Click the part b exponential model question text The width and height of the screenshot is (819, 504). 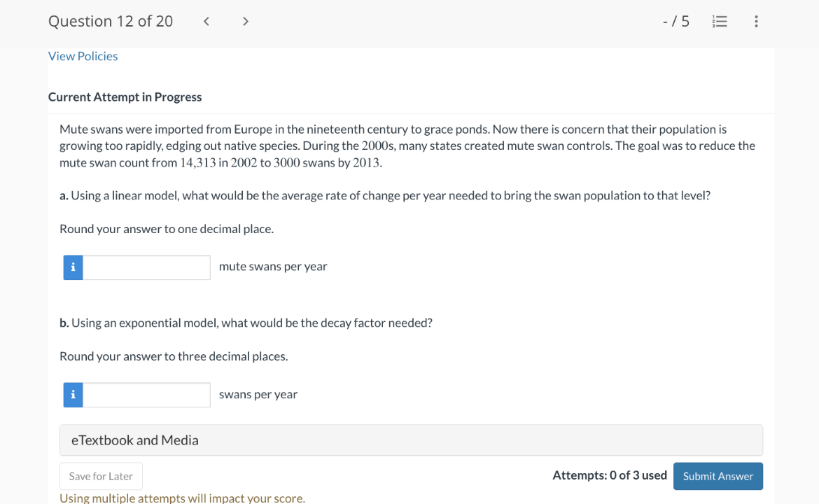point(246,323)
